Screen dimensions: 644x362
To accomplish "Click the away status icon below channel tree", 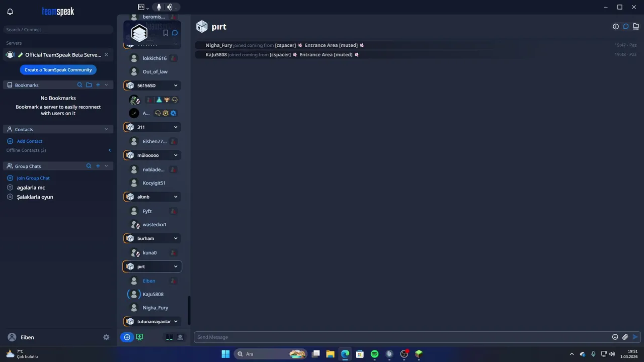I will coord(180,337).
